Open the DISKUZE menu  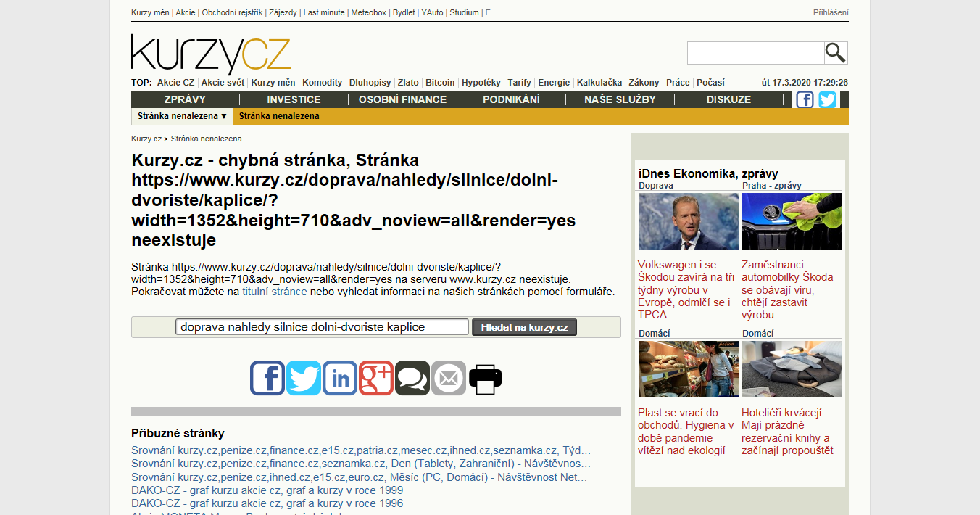(728, 99)
